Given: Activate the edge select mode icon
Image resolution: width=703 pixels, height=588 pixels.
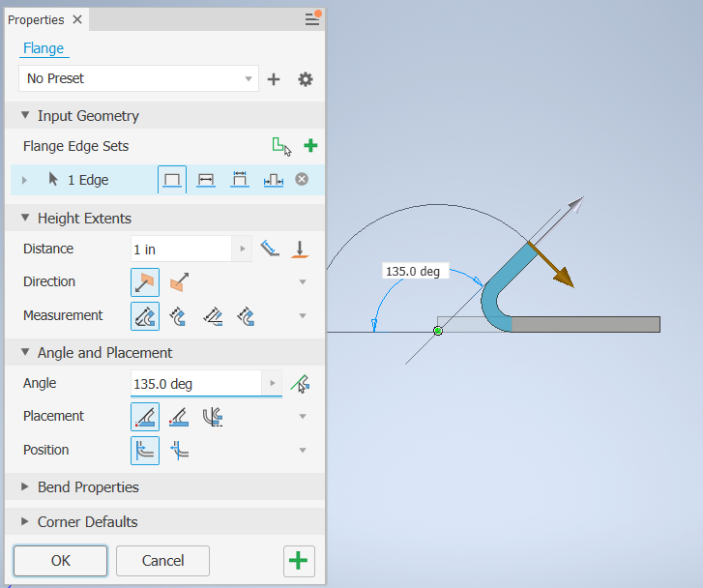Looking at the screenshot, I should pos(281,146).
